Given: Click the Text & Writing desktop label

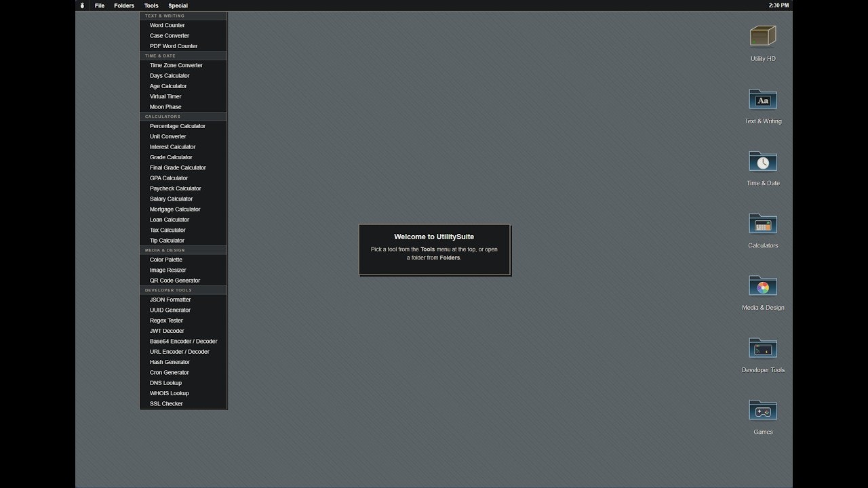Looking at the screenshot, I should [763, 121].
